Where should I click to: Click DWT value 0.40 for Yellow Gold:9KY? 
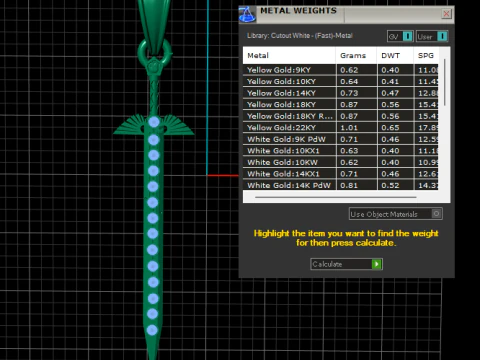[x=390, y=70]
